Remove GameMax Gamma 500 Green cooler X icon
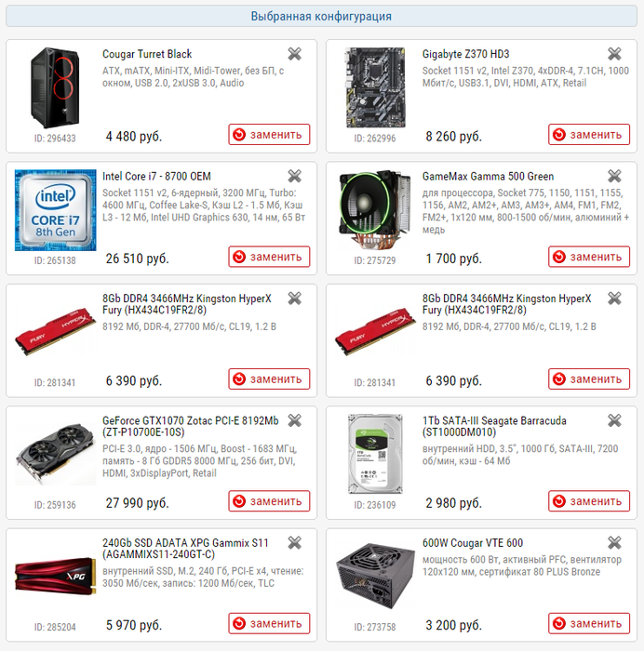This screenshot has width=644, height=651. [614, 176]
